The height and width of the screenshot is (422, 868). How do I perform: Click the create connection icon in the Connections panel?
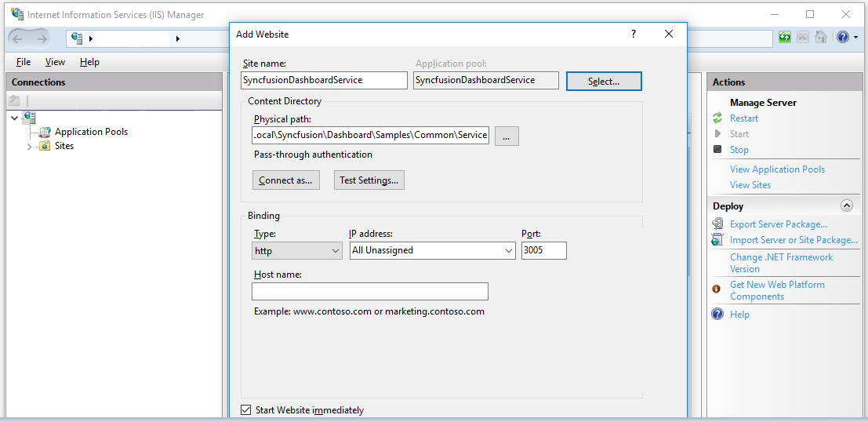point(14,100)
